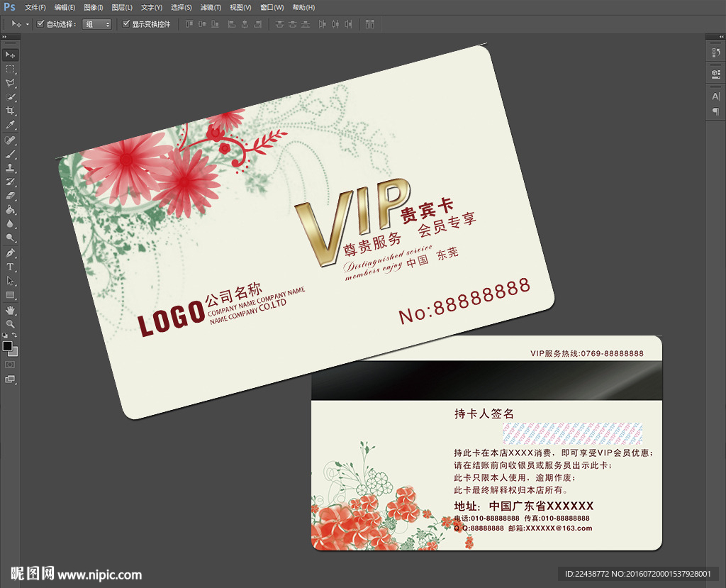Click Align horizontal centers button

point(245,23)
